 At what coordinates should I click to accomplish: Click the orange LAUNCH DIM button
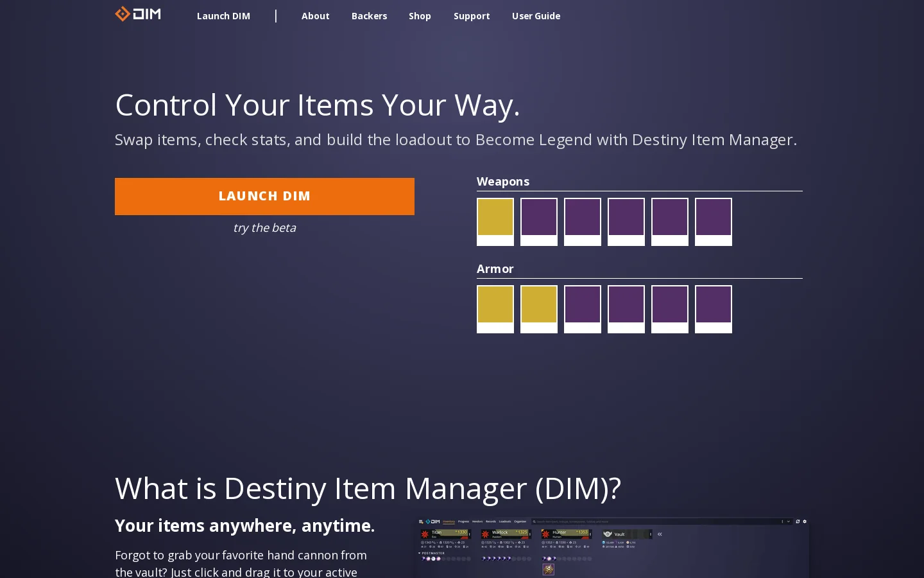(264, 197)
